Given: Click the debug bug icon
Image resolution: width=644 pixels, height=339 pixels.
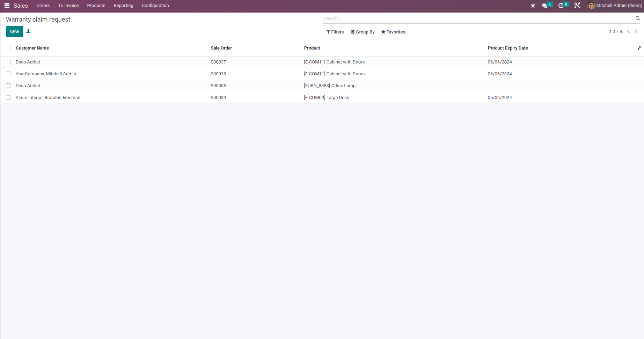Looking at the screenshot, I should click(533, 6).
